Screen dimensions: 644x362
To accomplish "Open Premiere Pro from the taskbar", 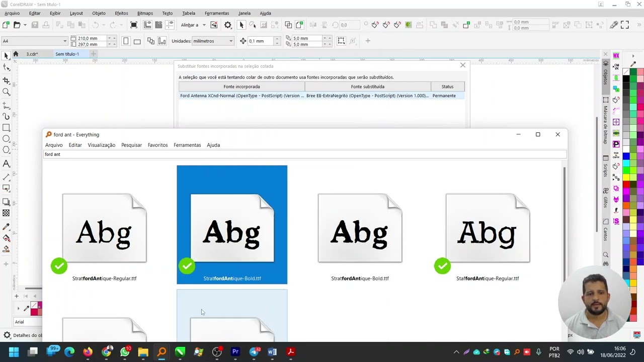I will 235,352.
